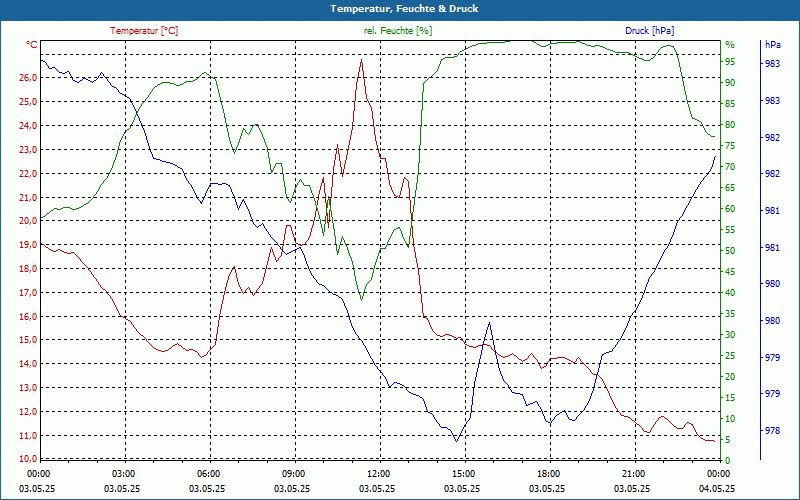800x500 pixels.
Task: Click the green "80" humidity value
Action: pos(730,125)
